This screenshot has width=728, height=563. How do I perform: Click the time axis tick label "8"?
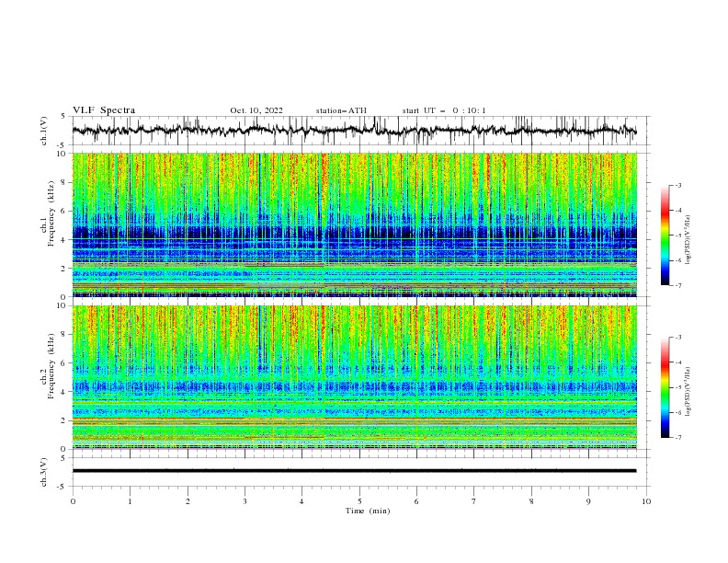[531, 501]
